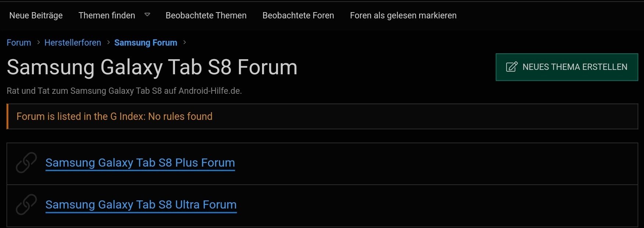
Task: Open Samsung Galaxy Tab S8 Plus Forum link
Action: click(140, 163)
